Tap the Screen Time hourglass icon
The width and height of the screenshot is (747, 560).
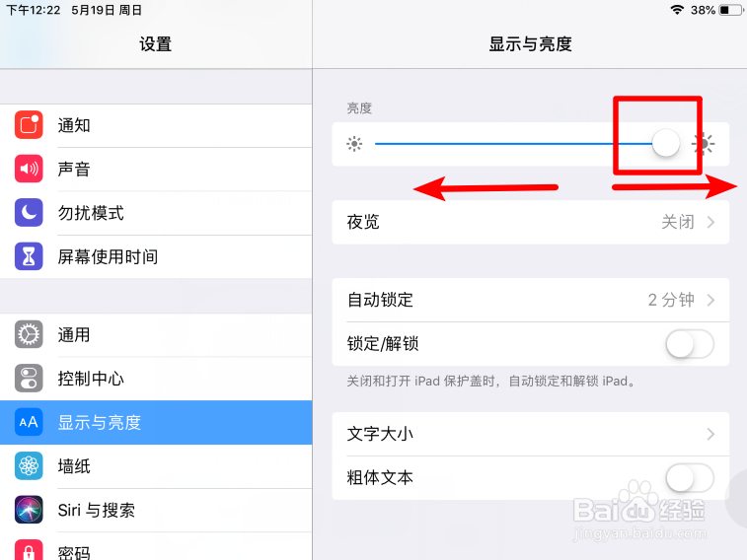pos(29,256)
